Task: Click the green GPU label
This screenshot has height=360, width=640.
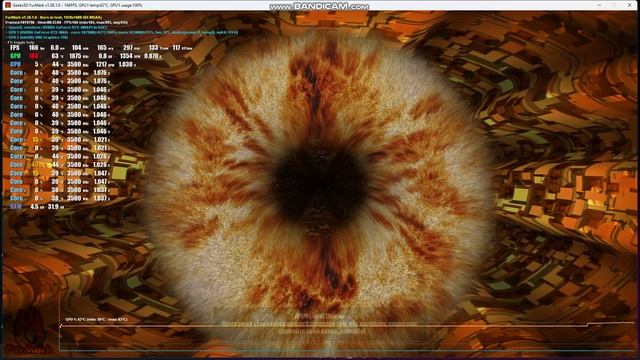Action: point(15,56)
